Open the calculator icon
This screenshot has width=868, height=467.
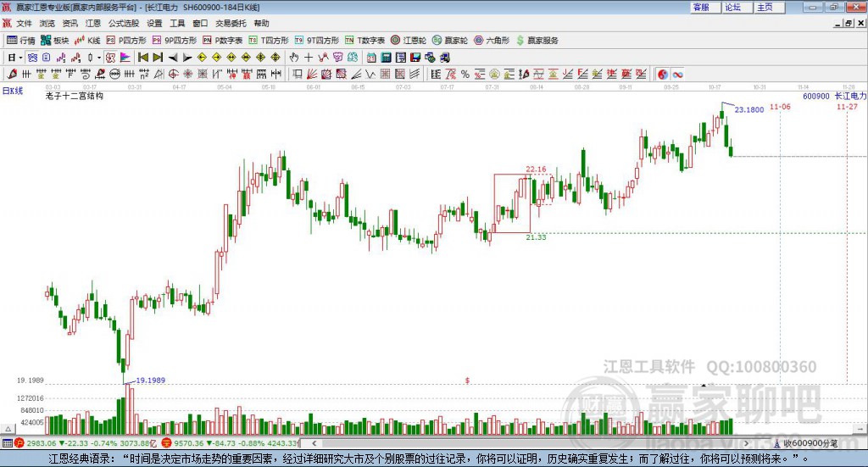(x=386, y=58)
